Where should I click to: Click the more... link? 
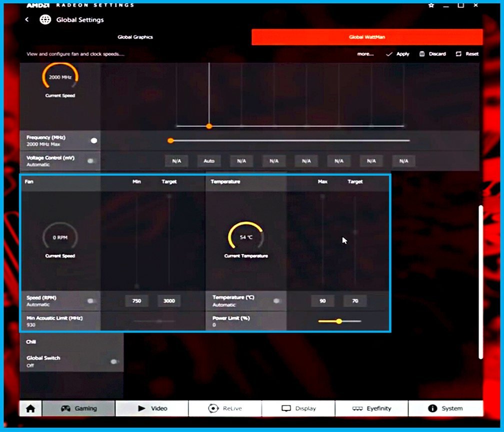(x=365, y=54)
